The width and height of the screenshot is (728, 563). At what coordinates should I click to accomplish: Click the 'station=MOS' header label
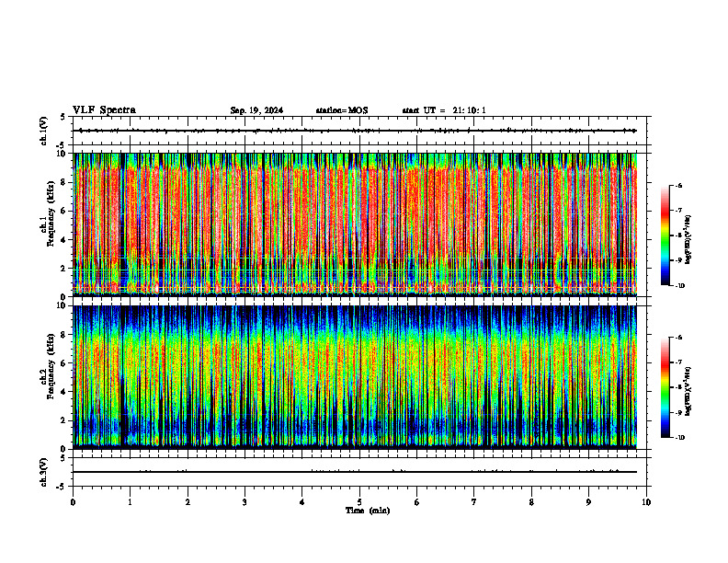pyautogui.click(x=342, y=110)
